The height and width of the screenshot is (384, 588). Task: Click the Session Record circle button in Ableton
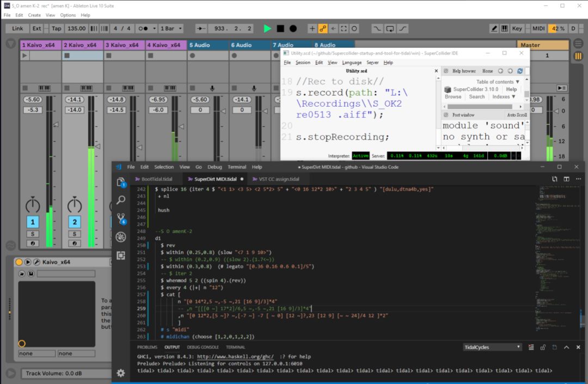point(354,28)
